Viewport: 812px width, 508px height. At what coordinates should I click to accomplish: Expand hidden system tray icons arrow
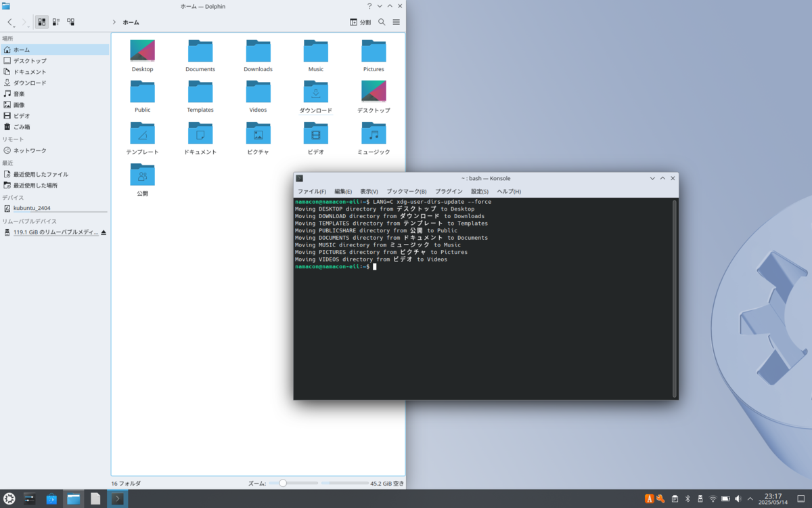pyautogui.click(x=750, y=499)
